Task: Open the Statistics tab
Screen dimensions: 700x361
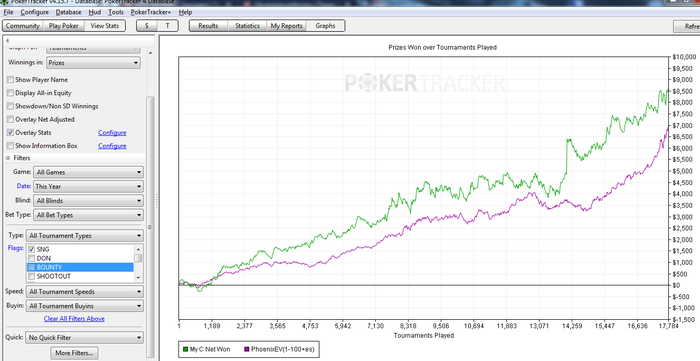Action: click(x=247, y=26)
